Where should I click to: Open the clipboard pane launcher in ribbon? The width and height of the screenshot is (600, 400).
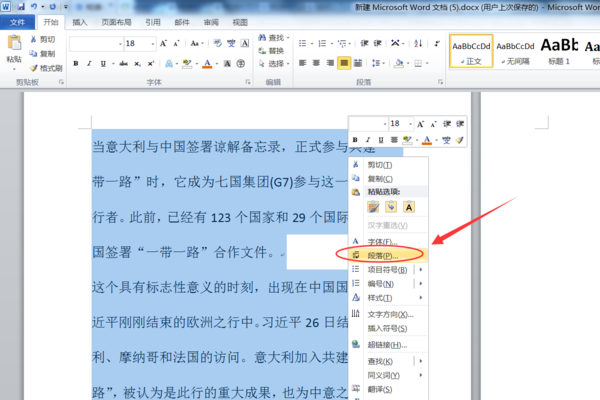[x=61, y=82]
